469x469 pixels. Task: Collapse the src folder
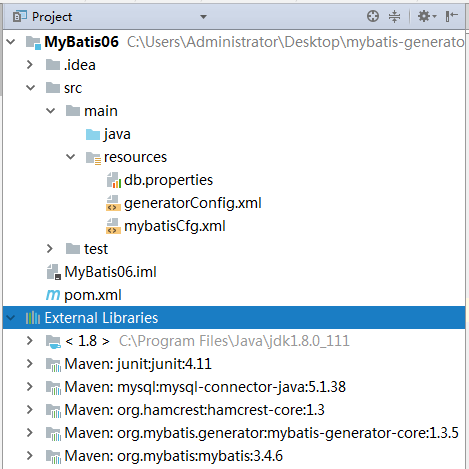click(30, 88)
